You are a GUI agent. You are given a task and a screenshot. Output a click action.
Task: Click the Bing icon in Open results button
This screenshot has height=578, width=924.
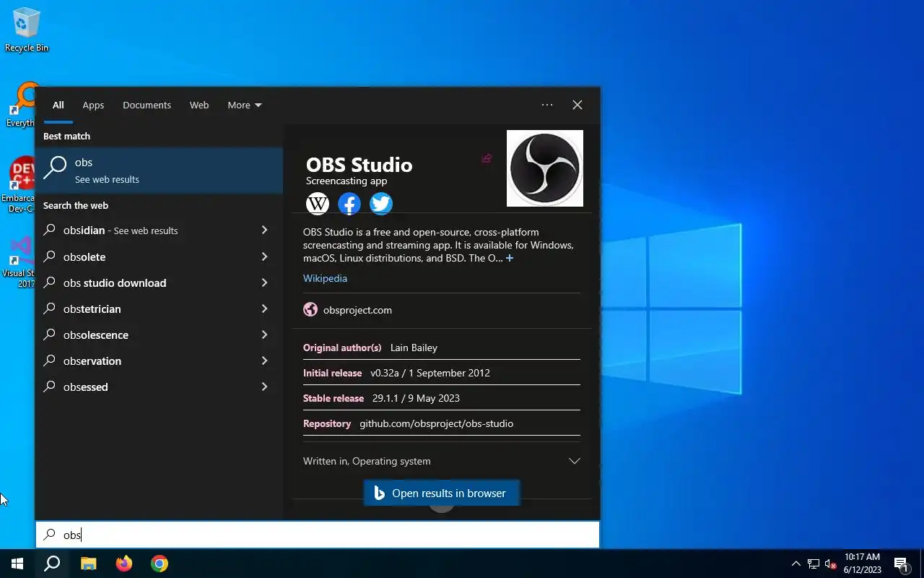point(379,493)
